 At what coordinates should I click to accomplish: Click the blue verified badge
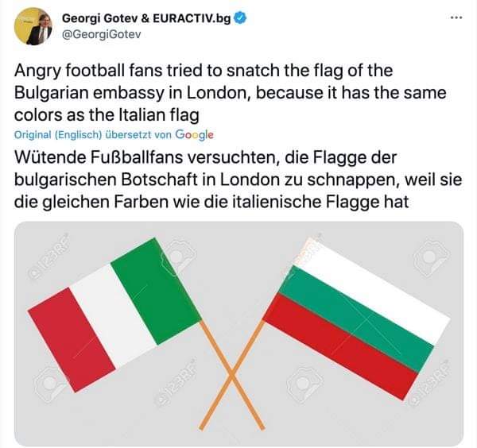(240, 18)
